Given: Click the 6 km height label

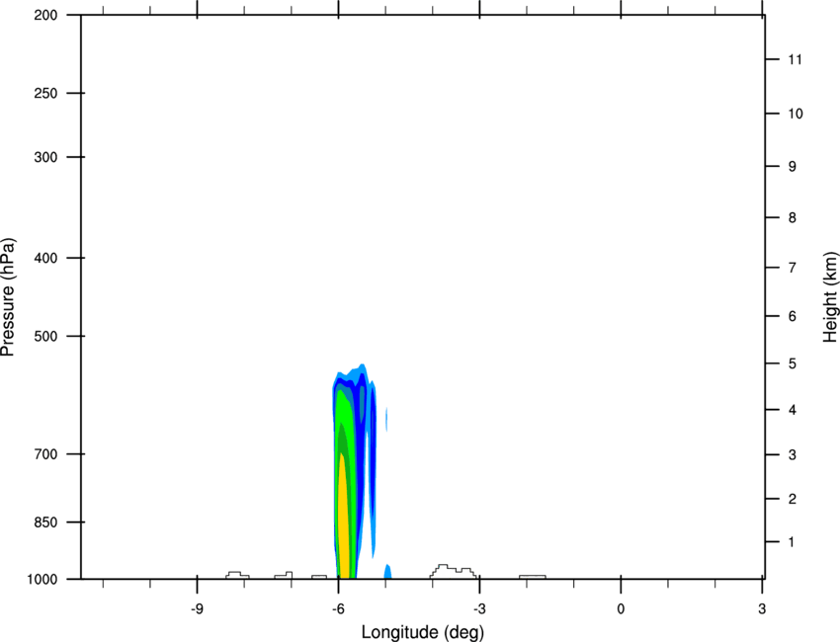Looking at the screenshot, I should (x=792, y=316).
